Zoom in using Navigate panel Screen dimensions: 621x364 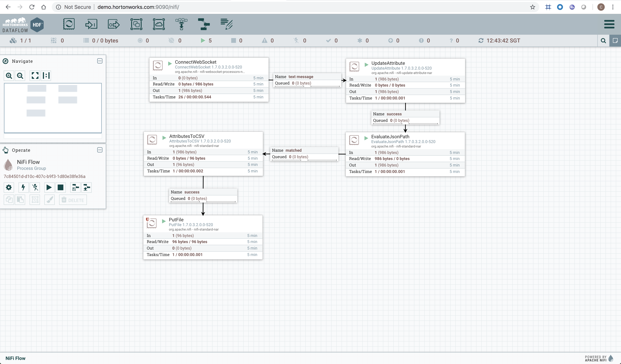pos(9,75)
